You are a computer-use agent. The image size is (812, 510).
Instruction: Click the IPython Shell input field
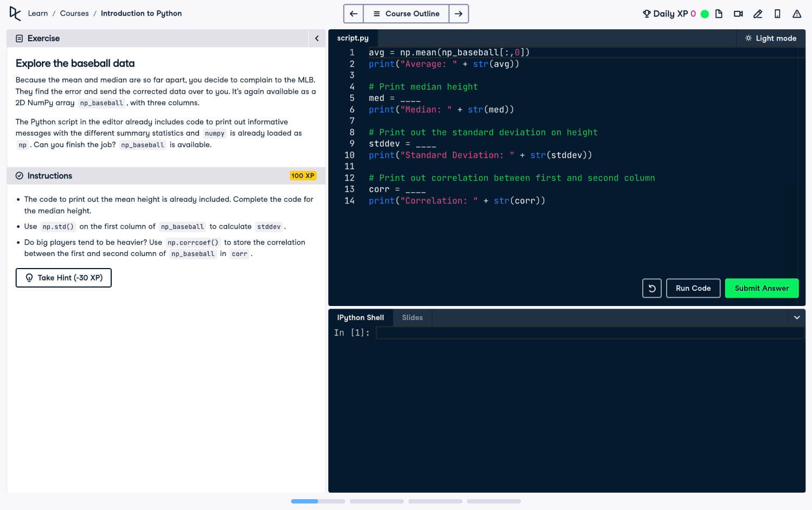tap(589, 333)
